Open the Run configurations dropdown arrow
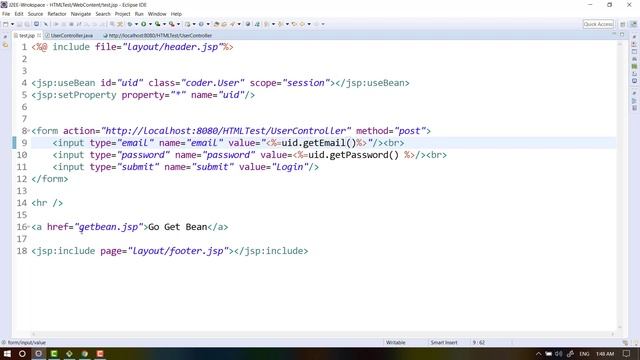640x360 pixels. (150, 24)
